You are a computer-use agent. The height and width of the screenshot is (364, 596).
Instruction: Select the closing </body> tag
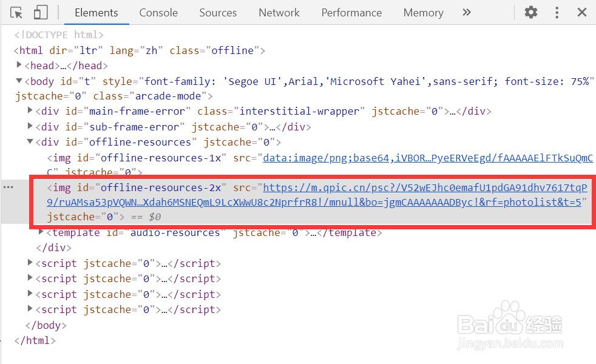[46, 326]
